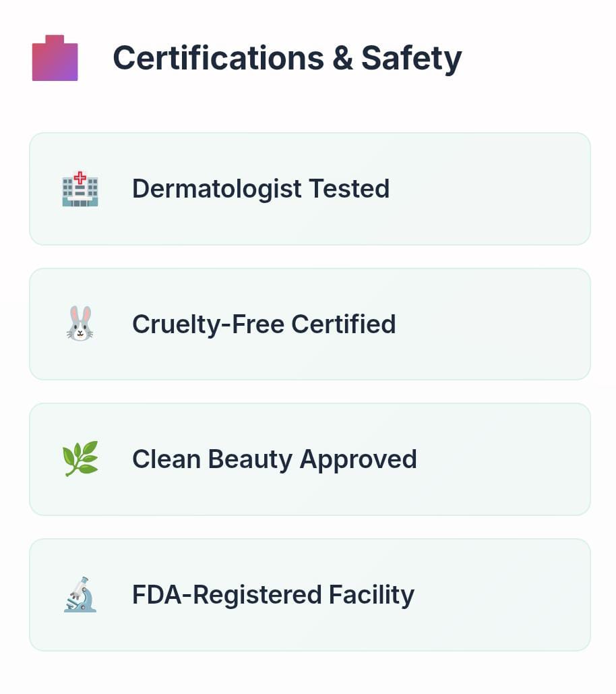Click the word "Approved" in the third card
Image resolution: width=616 pixels, height=694 pixels.
coord(359,459)
